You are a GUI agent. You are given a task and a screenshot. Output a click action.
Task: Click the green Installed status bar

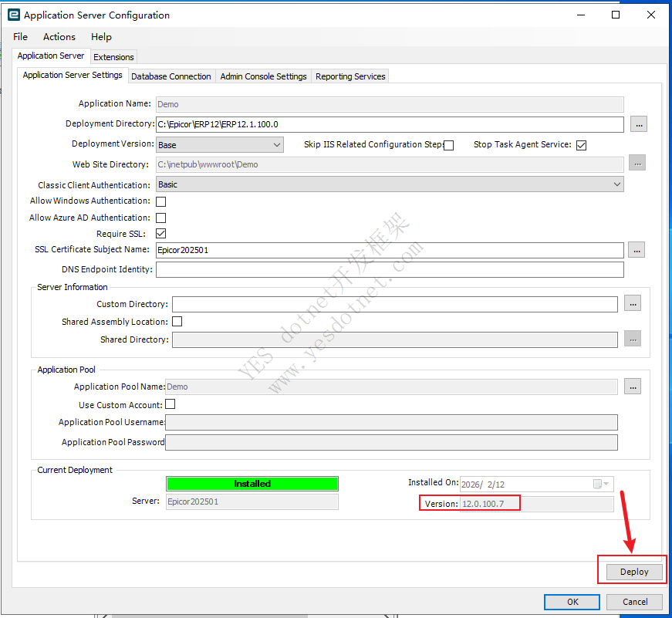coord(252,484)
